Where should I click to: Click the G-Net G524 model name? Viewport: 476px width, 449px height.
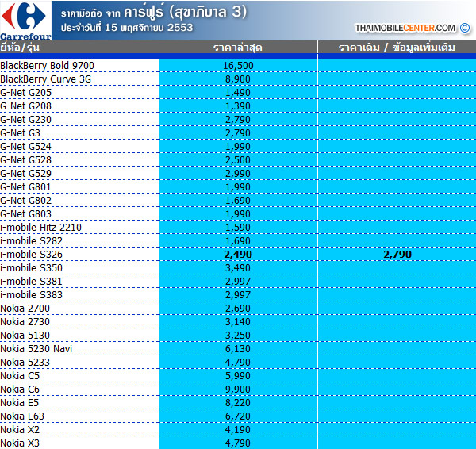pyautogui.click(x=26, y=147)
